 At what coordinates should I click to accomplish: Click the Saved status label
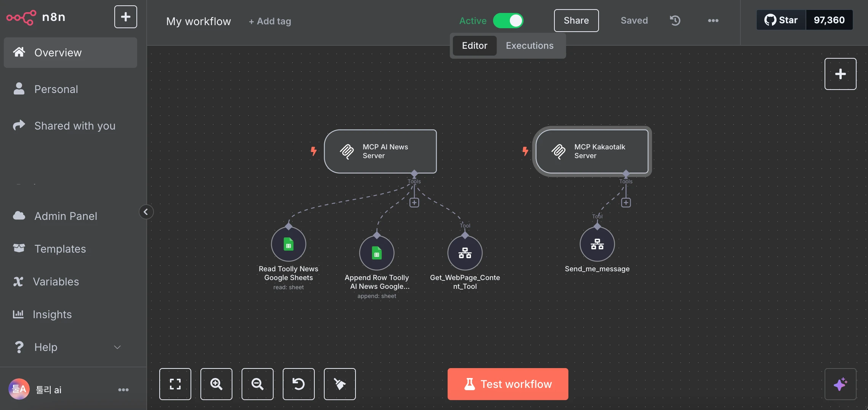[634, 21]
